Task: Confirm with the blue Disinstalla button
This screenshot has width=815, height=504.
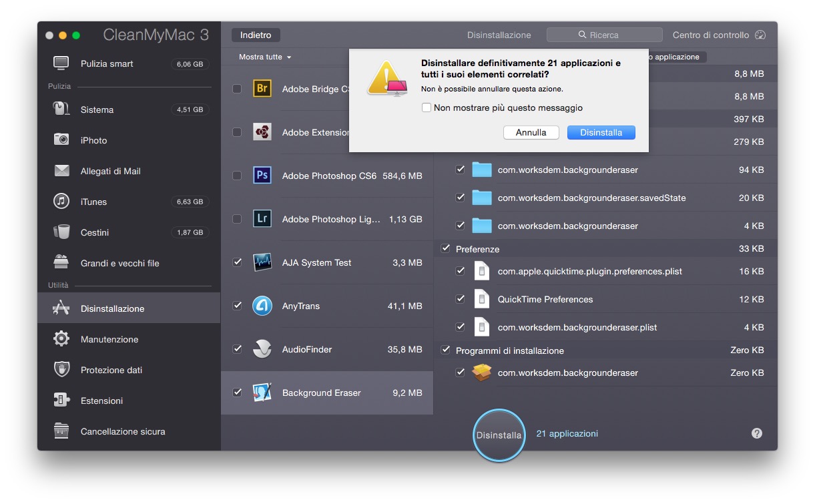Action: [601, 132]
